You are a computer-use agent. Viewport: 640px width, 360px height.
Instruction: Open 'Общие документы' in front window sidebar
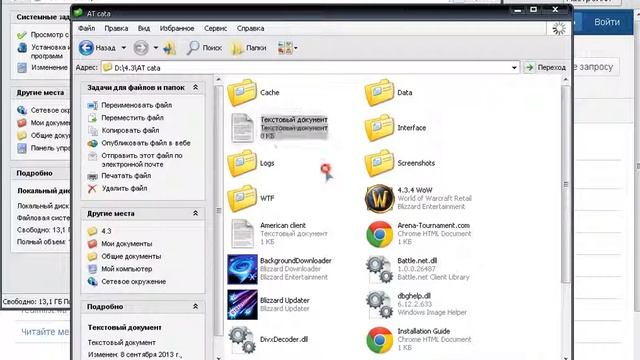[x=131, y=256]
